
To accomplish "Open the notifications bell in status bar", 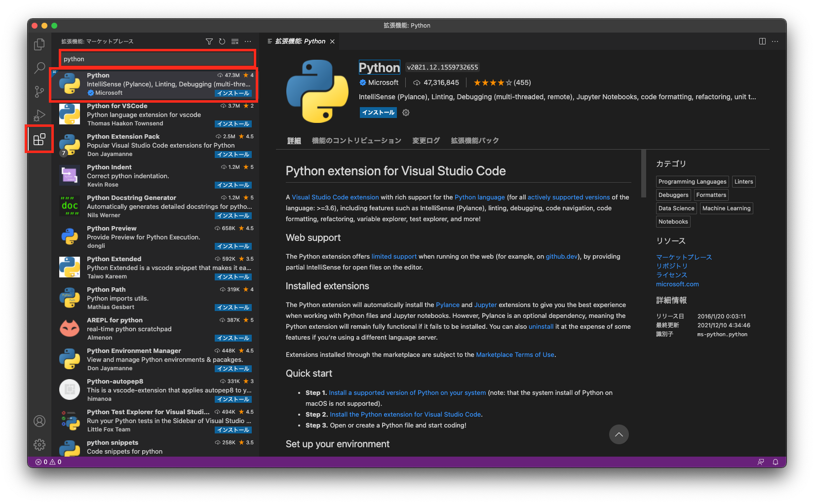I will 775,462.
